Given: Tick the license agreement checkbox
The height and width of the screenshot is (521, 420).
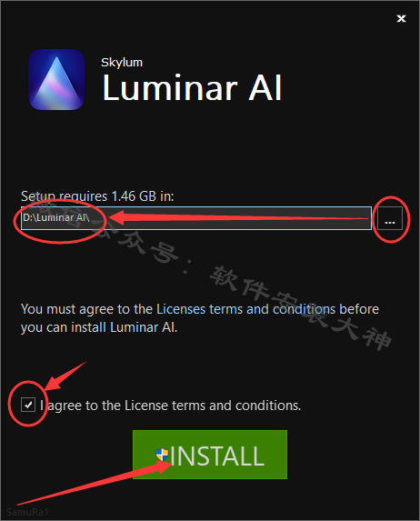Looking at the screenshot, I should pyautogui.click(x=28, y=405).
